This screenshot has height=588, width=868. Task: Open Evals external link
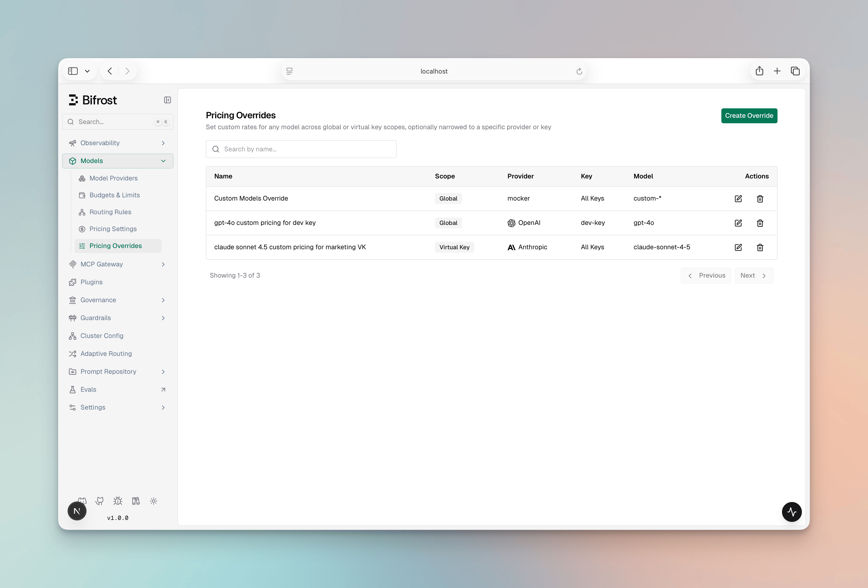118,390
